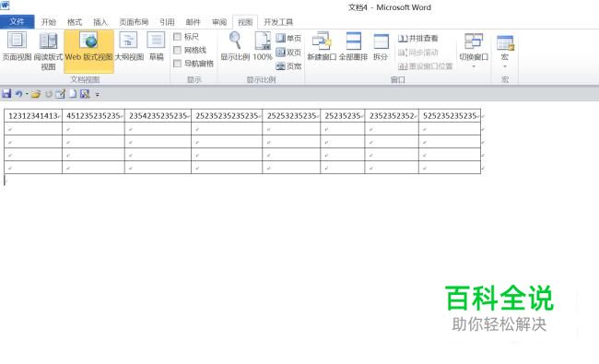The height and width of the screenshot is (364, 599).
Task: Enable View Side by Side (并排查看)
Action: (x=418, y=38)
